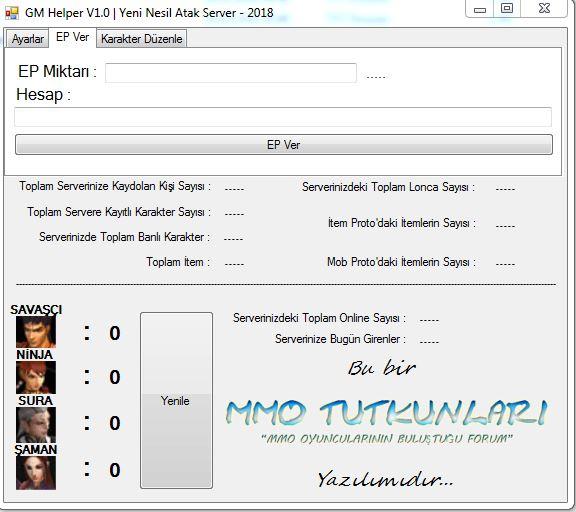Click the Şaman character portrait
The width and height of the screenshot is (576, 512).
pos(36,473)
